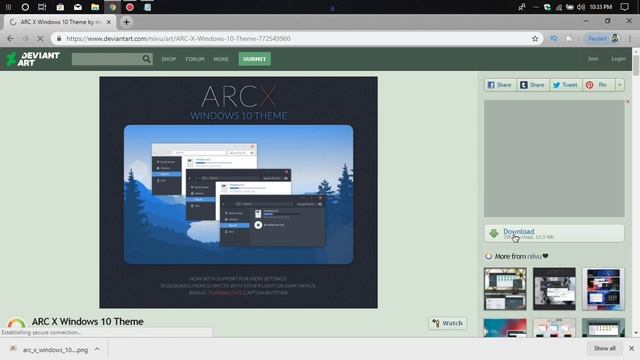Click the address bar URL

point(178,38)
